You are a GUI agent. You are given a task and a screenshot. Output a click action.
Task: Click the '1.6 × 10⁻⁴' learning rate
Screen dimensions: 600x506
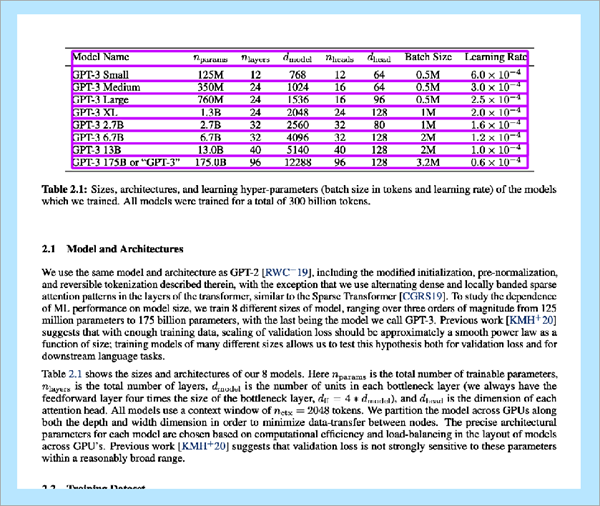pos(496,124)
